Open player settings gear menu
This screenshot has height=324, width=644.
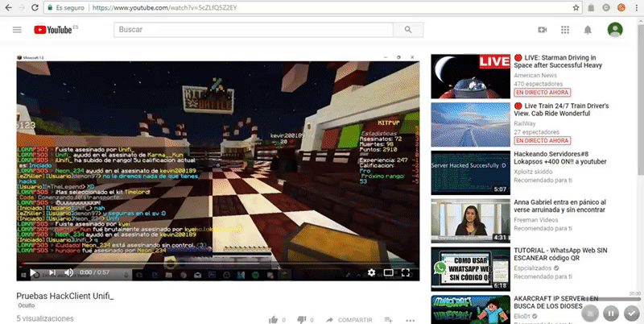tap(371, 272)
